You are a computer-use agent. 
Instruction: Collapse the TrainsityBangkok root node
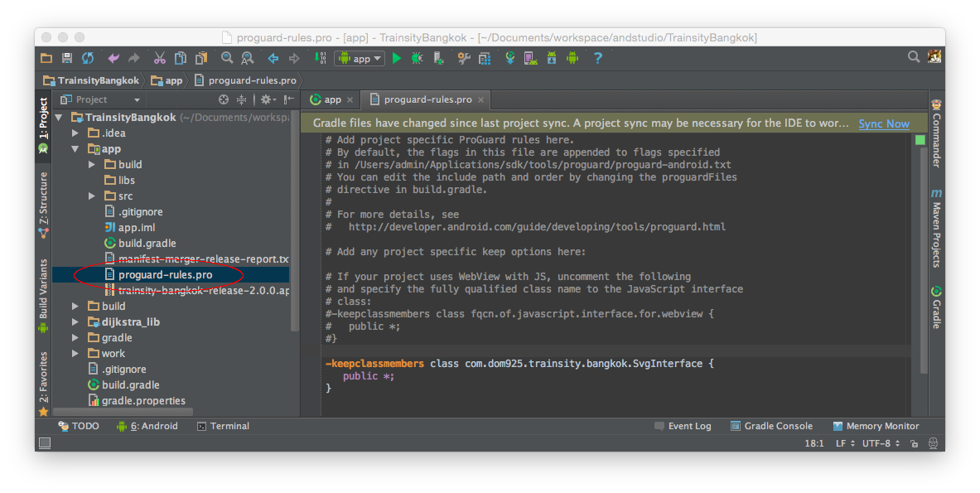tap(59, 118)
